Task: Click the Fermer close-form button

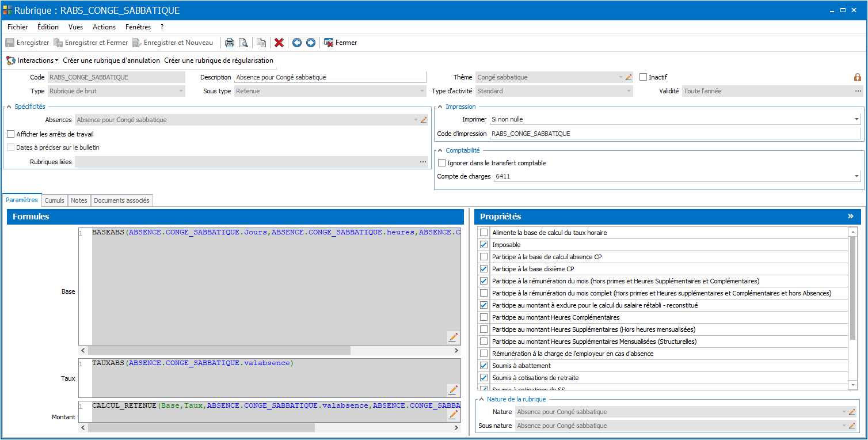Action: pyautogui.click(x=341, y=43)
